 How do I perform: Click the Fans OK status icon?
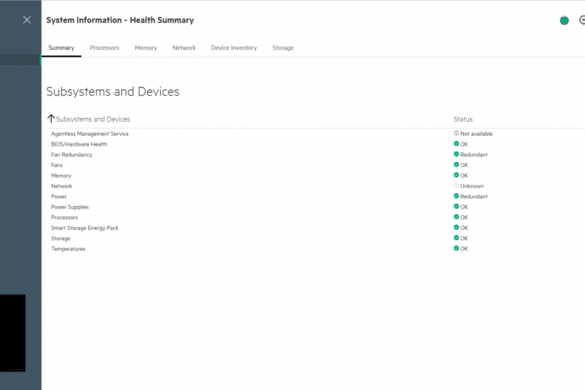[456, 165]
